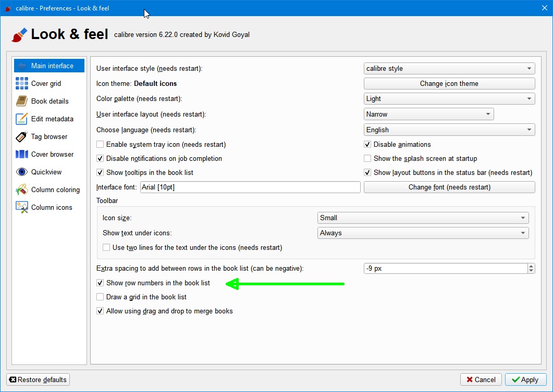Click the Column icons picture icon
Viewport: 553px width, 392px height.
point(22,207)
